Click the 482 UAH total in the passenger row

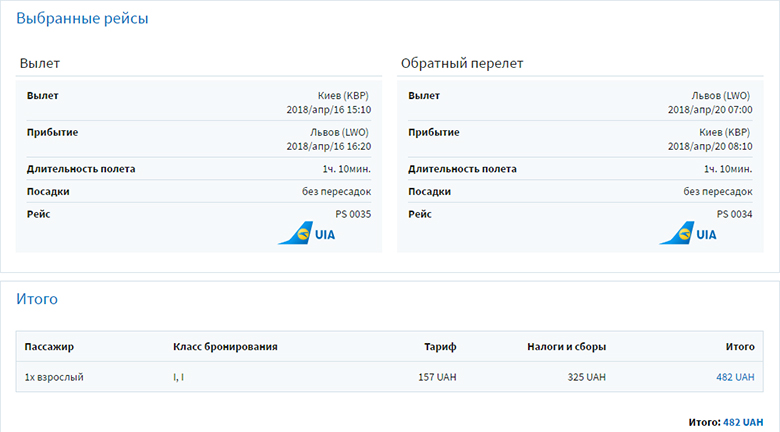pos(735,377)
